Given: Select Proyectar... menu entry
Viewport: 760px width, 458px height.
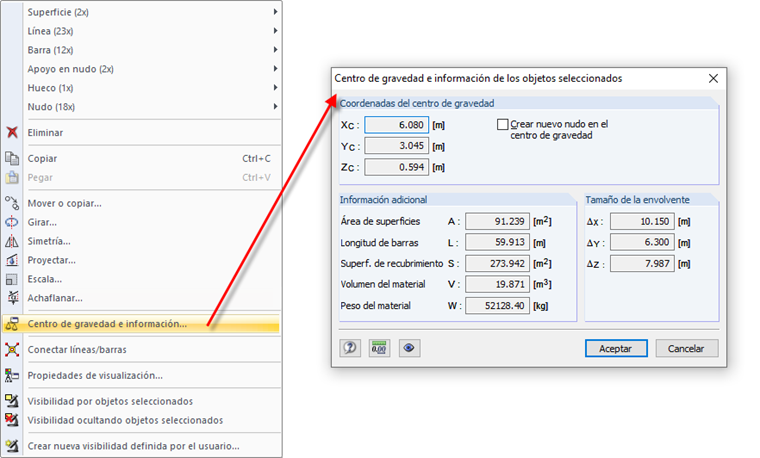Looking at the screenshot, I should pos(142,260).
